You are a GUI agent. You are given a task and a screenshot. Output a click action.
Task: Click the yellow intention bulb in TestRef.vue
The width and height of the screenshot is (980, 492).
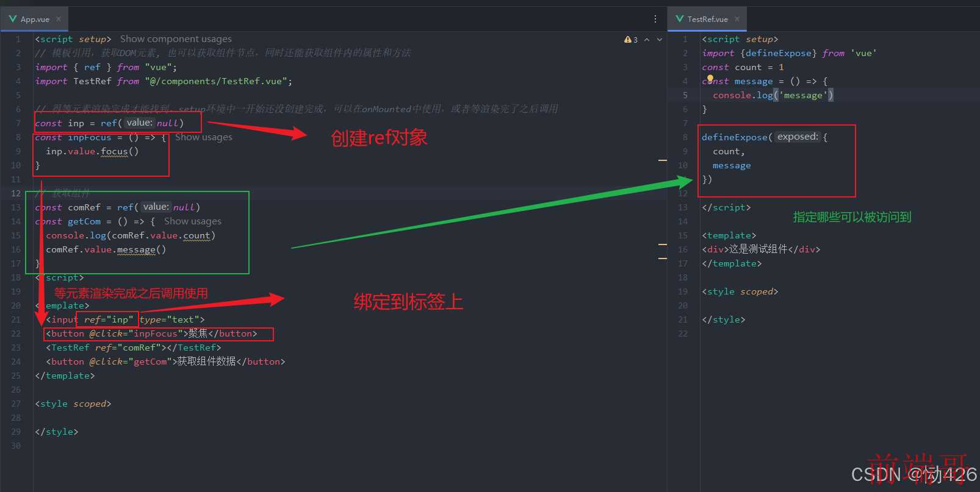click(710, 78)
